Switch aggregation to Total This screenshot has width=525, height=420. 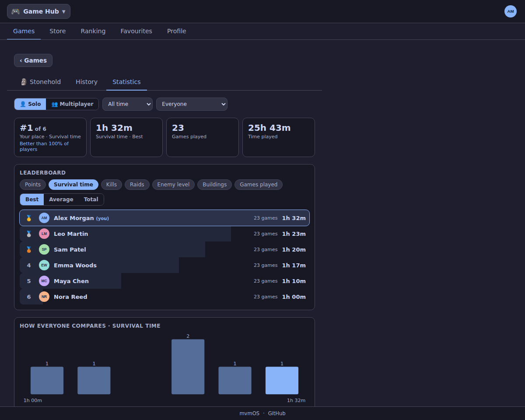[91, 199]
